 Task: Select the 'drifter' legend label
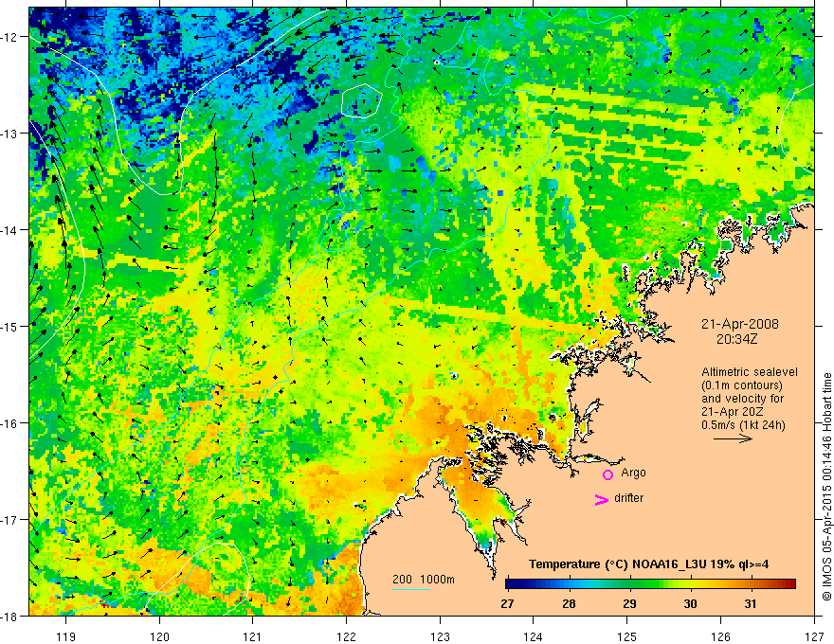coord(628,498)
